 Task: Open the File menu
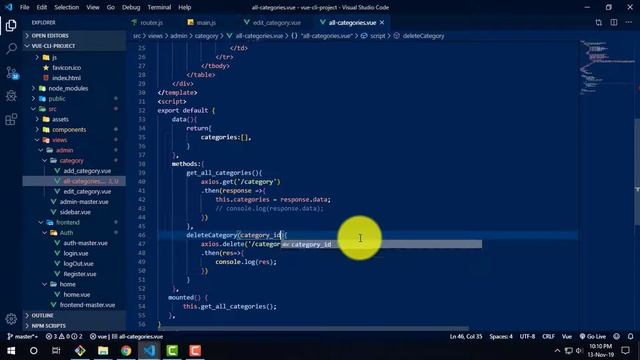pos(24,7)
